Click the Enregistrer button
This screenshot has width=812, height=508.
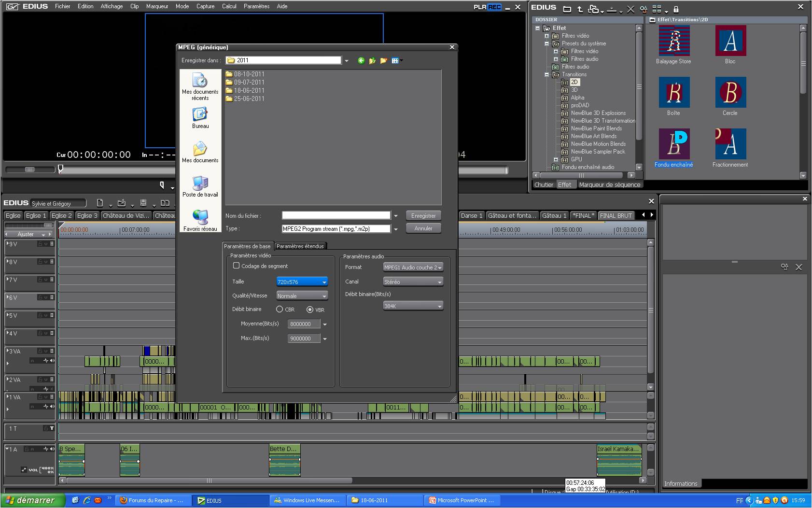[x=423, y=216]
